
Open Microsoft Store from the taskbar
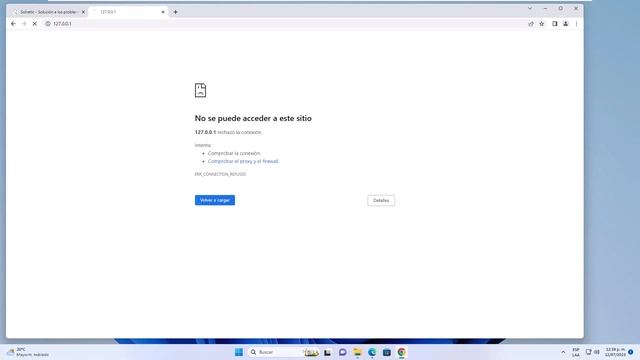coord(387,352)
